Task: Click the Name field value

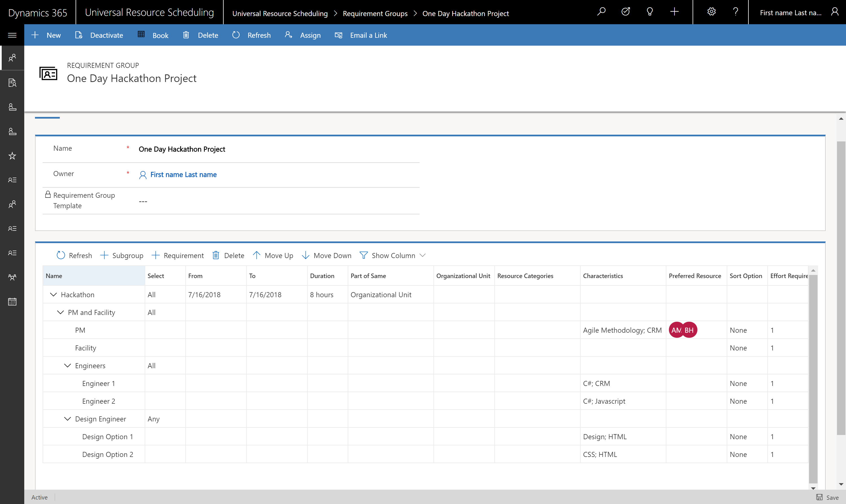Action: click(182, 149)
